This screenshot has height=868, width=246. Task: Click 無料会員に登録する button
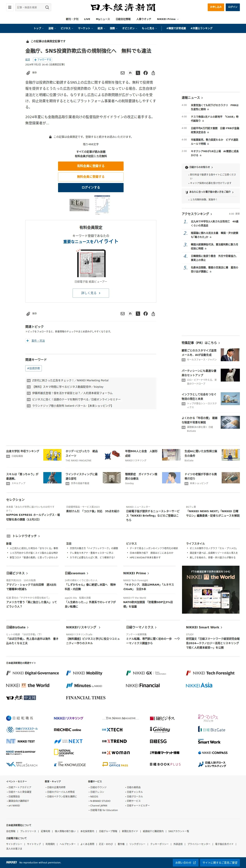[x=90, y=176]
